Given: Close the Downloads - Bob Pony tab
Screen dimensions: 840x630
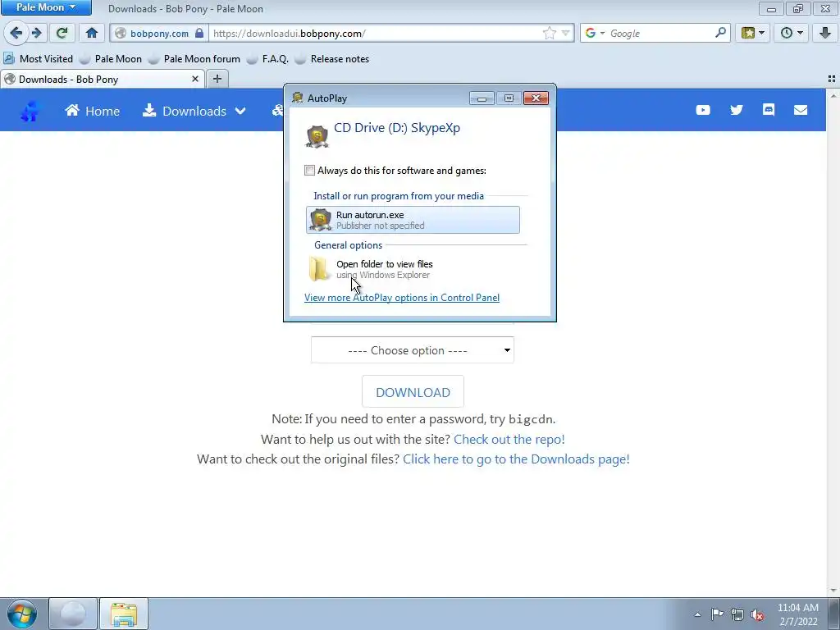Looking at the screenshot, I should (x=195, y=79).
